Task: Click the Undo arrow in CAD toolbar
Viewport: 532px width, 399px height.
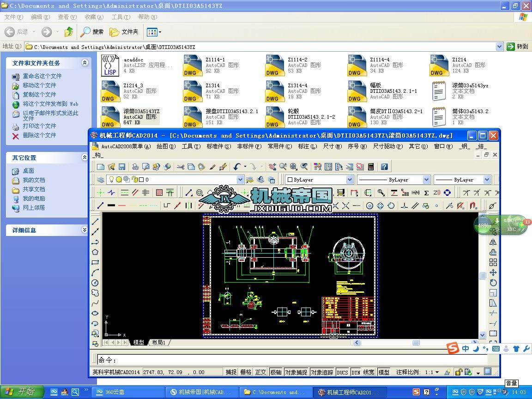Action: point(237,167)
